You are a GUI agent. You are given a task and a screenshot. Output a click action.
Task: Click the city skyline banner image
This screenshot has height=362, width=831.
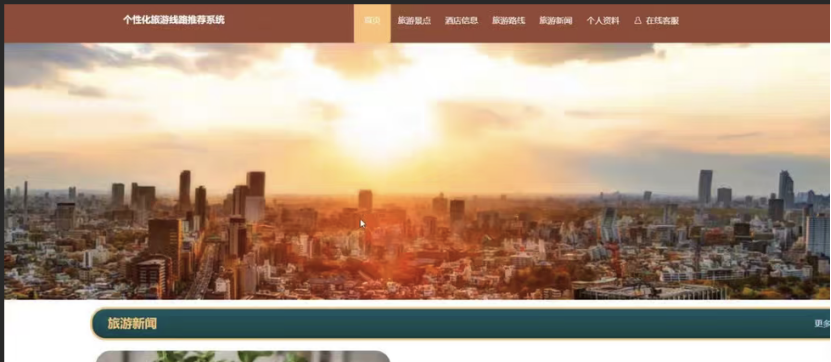pyautogui.click(x=417, y=171)
